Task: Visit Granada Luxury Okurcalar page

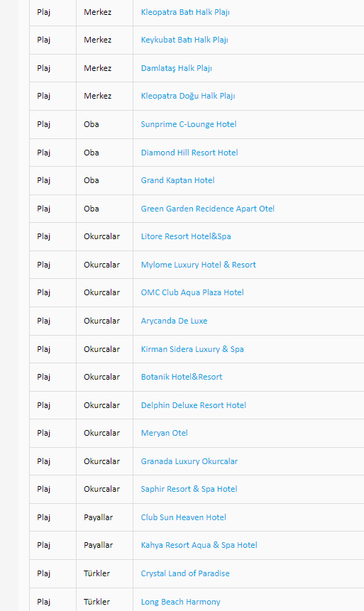Action: click(189, 461)
